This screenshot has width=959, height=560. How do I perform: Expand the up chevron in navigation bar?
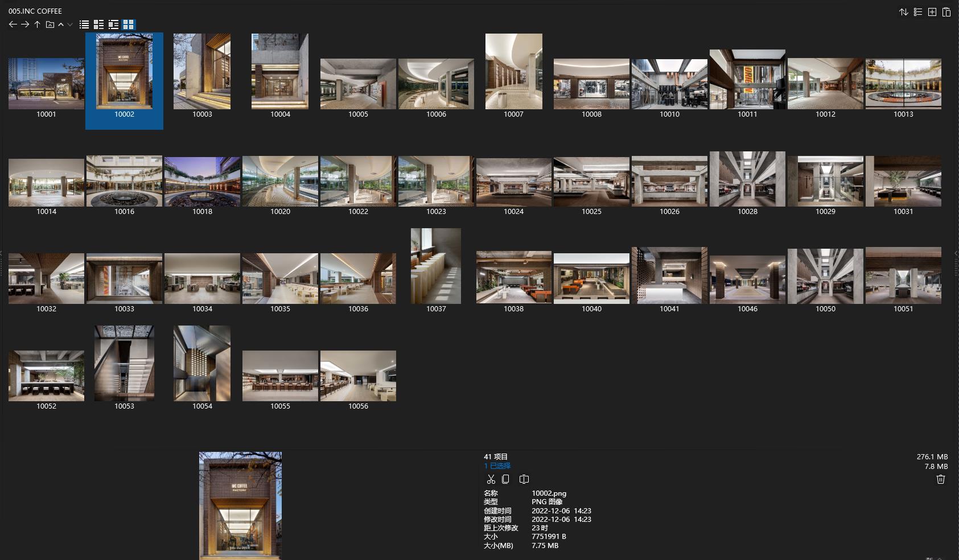61,24
